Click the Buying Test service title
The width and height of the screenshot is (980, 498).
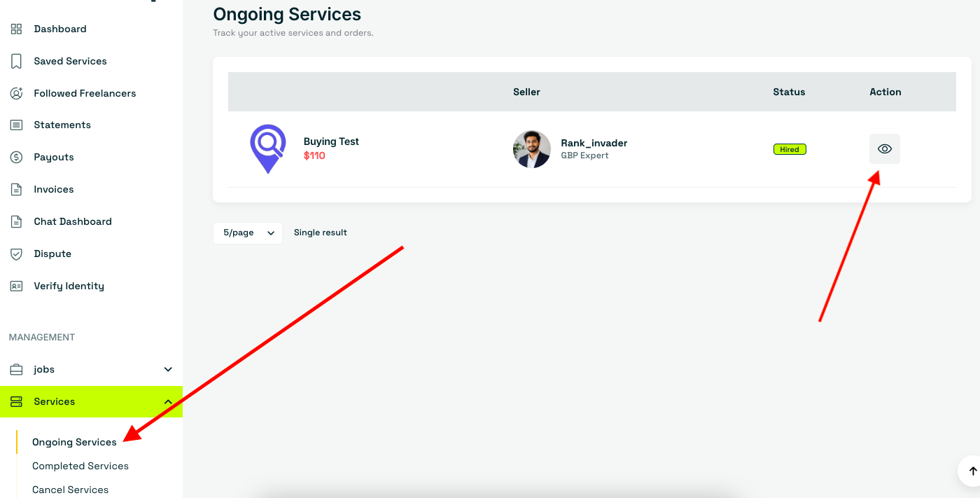click(x=331, y=141)
